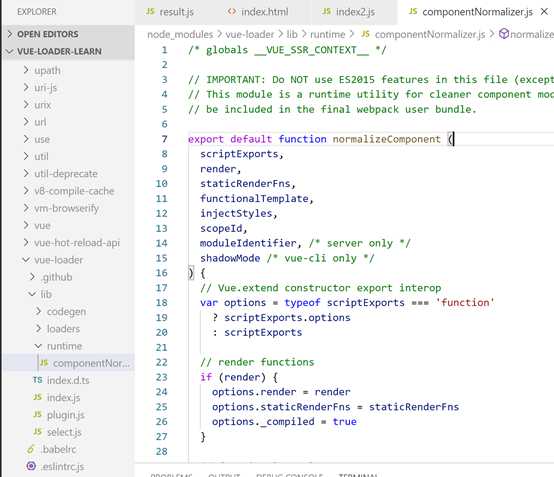Click the JS icon on index2.js tab

tap(326, 12)
